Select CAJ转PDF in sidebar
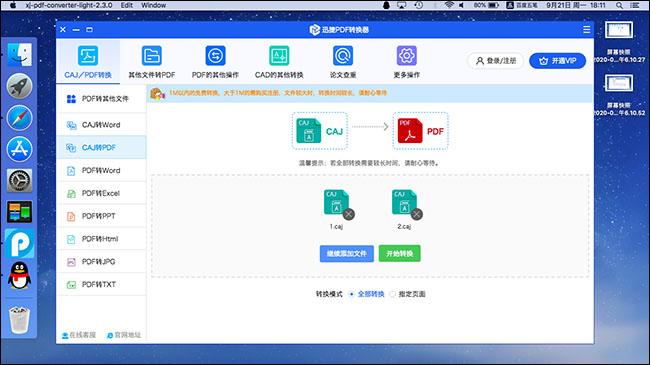 101,147
